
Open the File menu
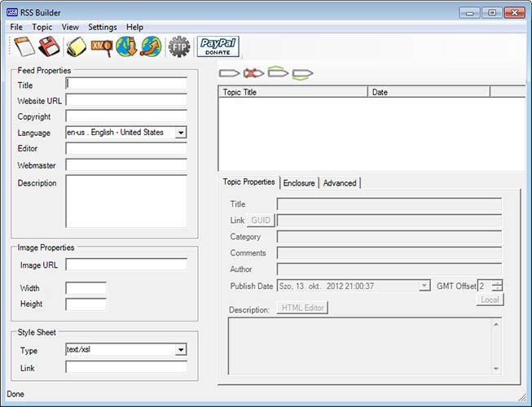pyautogui.click(x=16, y=27)
